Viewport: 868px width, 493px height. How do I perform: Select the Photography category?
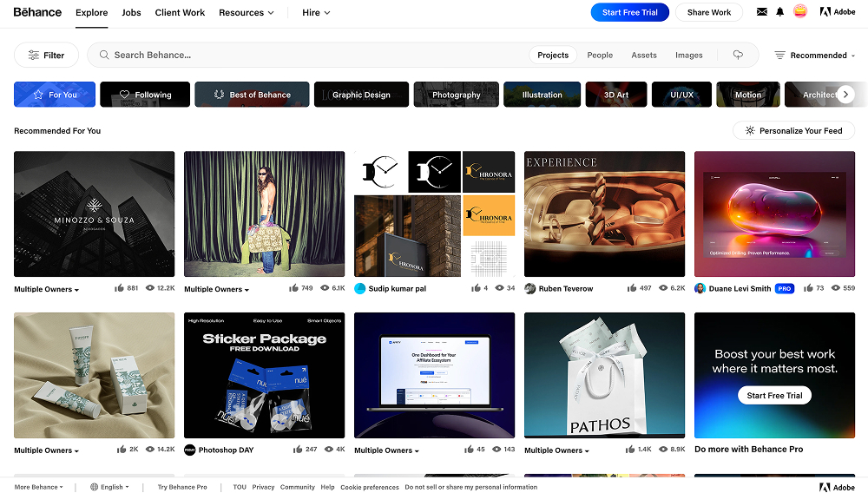[x=457, y=94]
